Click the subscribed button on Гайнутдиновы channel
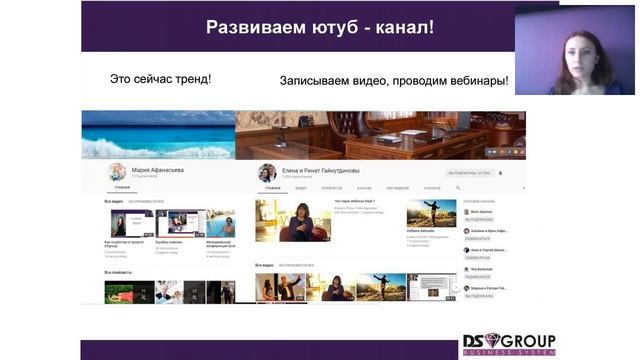The width and height of the screenshot is (640, 360). click(x=469, y=173)
